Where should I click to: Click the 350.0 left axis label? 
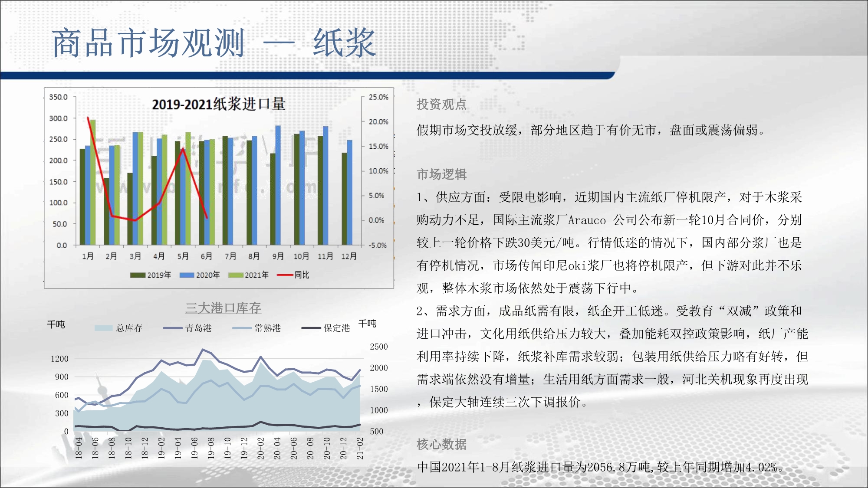[x=58, y=97]
